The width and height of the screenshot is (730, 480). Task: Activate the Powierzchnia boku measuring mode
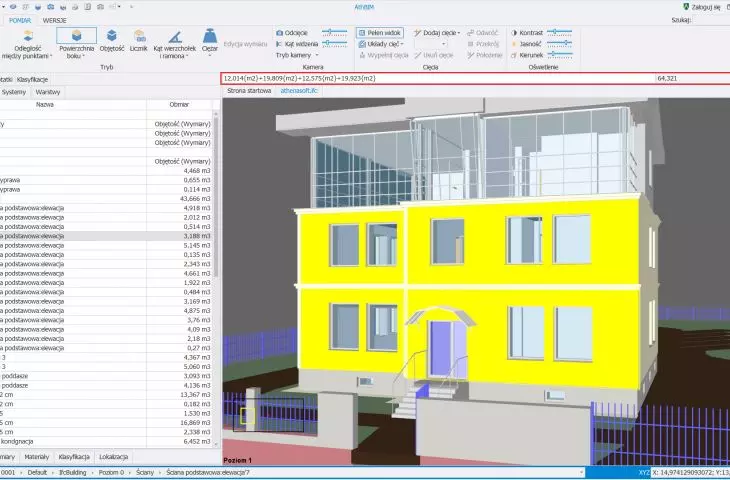[77, 44]
